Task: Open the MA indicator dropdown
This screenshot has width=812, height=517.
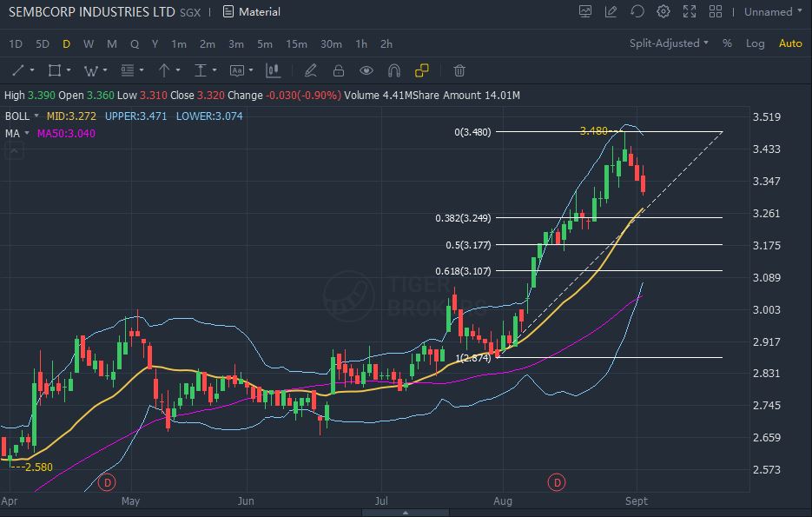Action: 17,134
